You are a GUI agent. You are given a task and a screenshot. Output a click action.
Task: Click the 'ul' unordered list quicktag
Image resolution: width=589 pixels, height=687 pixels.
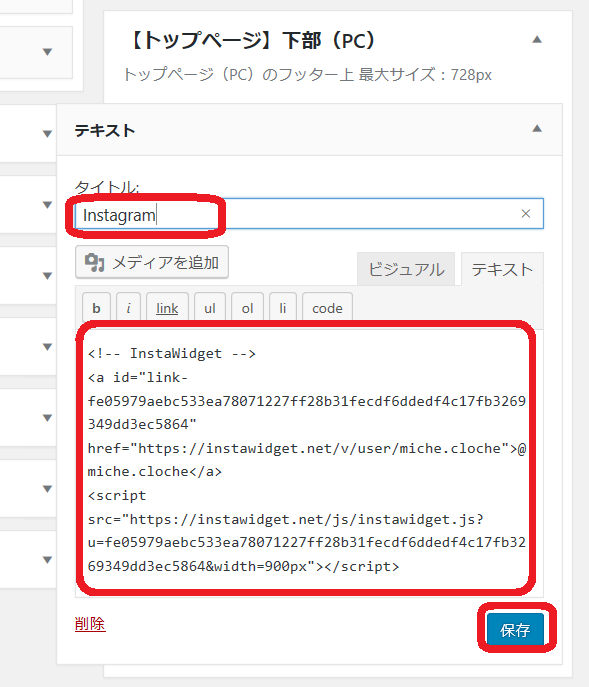(209, 308)
